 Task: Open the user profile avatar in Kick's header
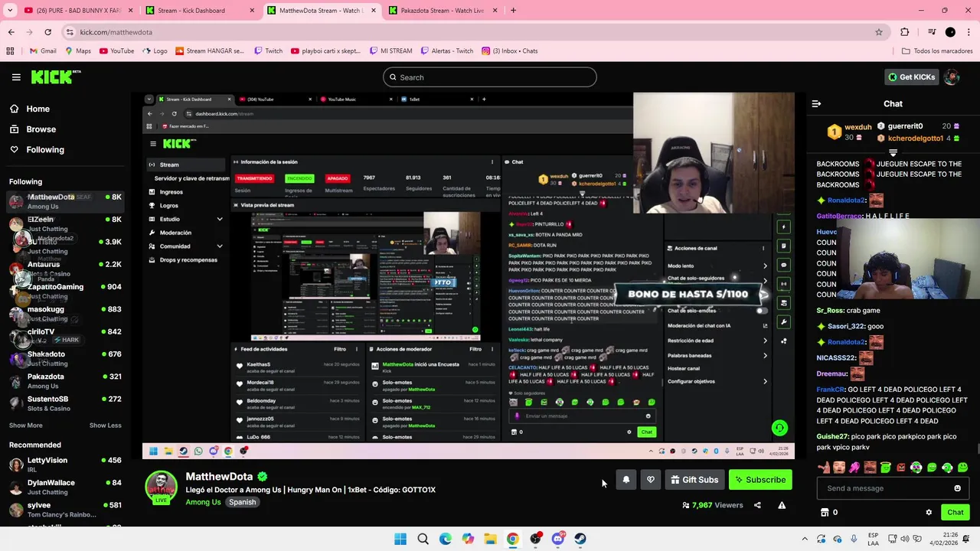tap(952, 77)
